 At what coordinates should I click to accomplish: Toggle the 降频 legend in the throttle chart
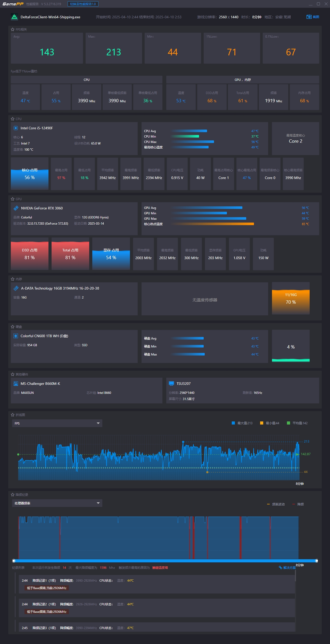(x=298, y=504)
